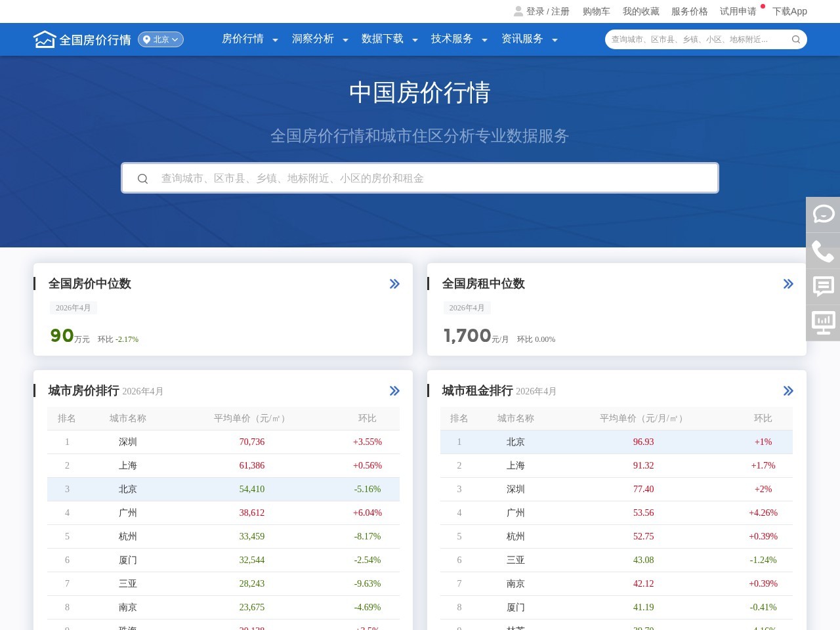
Task: Expand the 洞察分析 menu arrow
Action: pos(345,40)
